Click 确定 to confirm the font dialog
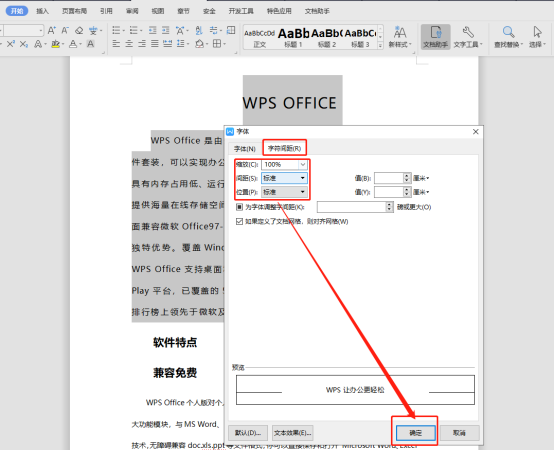Image resolution: width=554 pixels, height=450 pixels. 416,433
